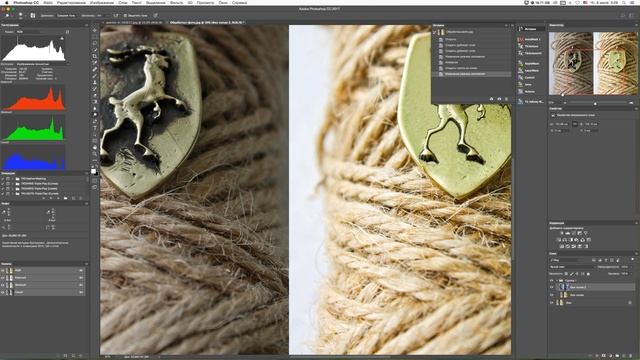640x360 pixels.
Task: Delete layer with Layers panel trash icon
Action: (631, 356)
